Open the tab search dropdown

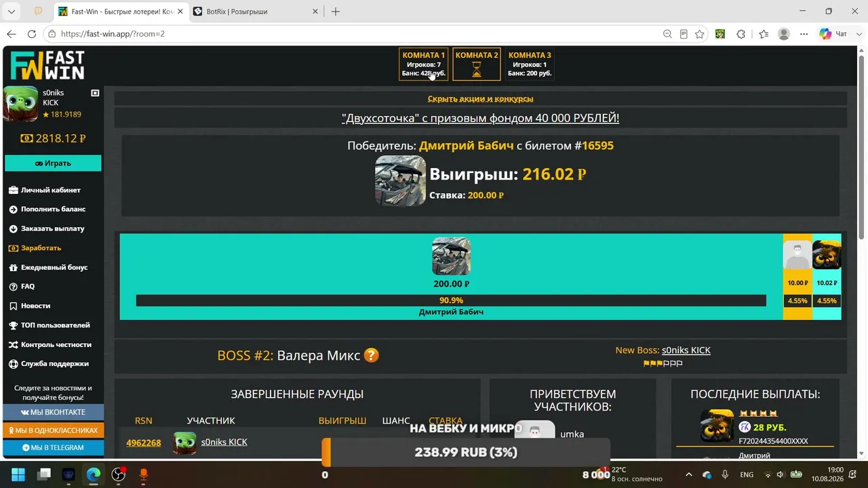(11, 12)
